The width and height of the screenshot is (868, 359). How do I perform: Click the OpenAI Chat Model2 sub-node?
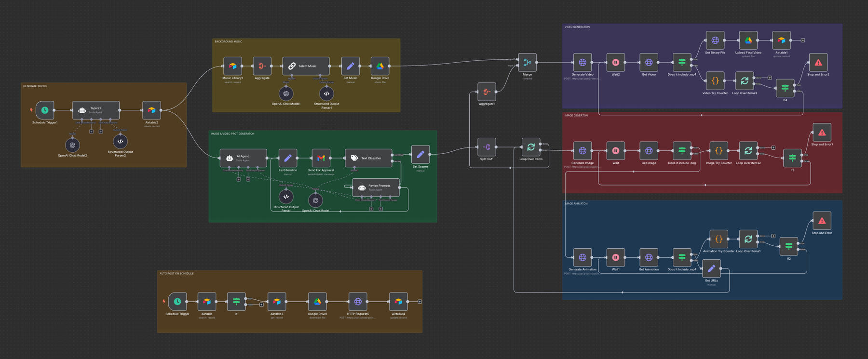[x=72, y=145]
